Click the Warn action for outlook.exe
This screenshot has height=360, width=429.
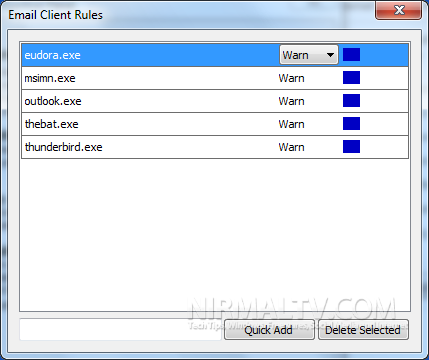click(x=291, y=101)
